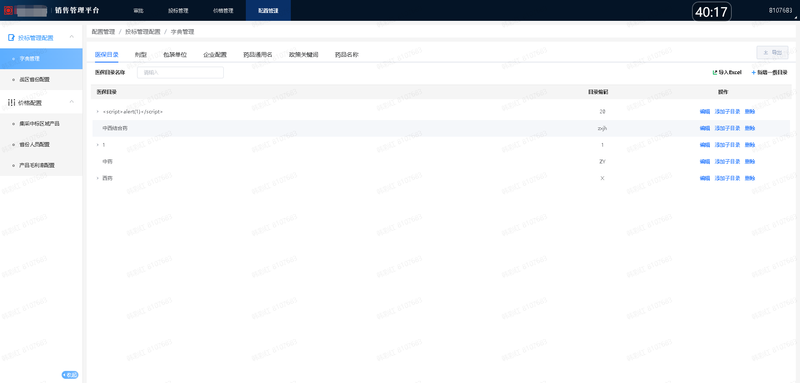Click the directory code cell zxjh

click(x=602, y=128)
